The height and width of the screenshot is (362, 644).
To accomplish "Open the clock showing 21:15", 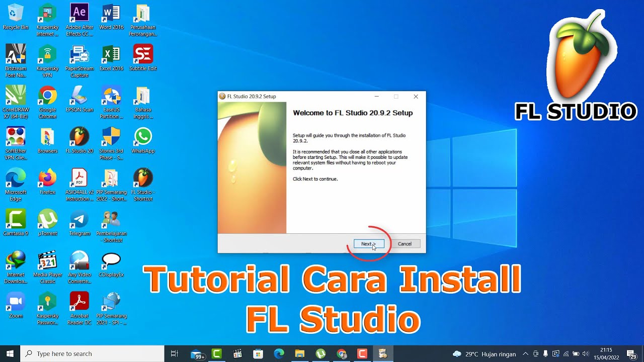I will pos(606,354).
